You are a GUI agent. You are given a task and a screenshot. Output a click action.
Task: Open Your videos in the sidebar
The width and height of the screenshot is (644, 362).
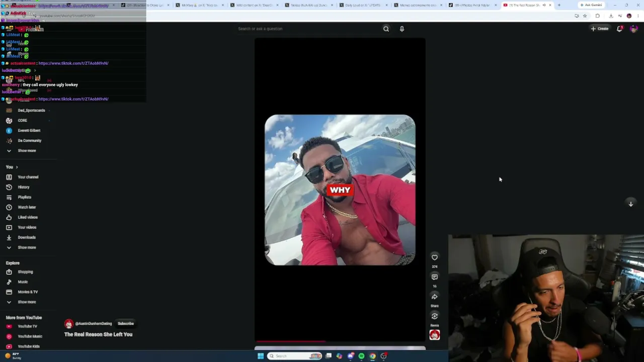28,227
